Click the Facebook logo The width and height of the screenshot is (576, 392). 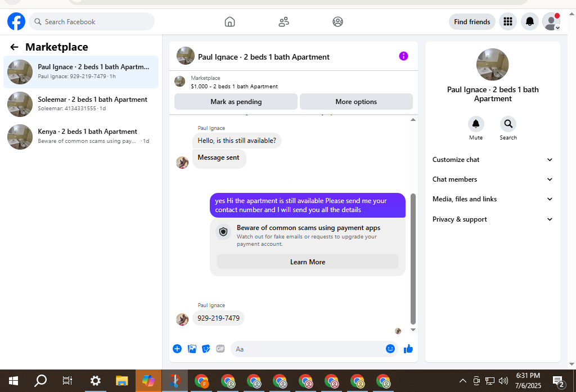[x=16, y=22]
